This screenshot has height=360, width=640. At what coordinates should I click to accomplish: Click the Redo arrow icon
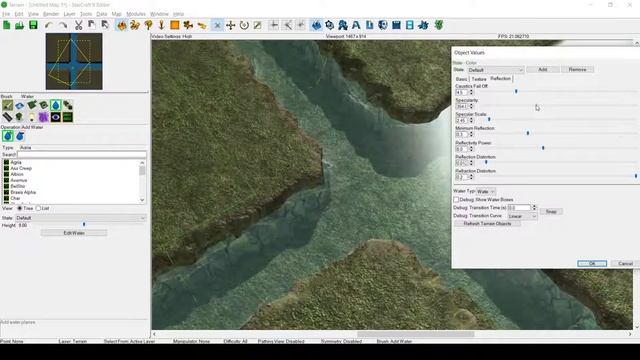pyautogui.click(x=62, y=25)
